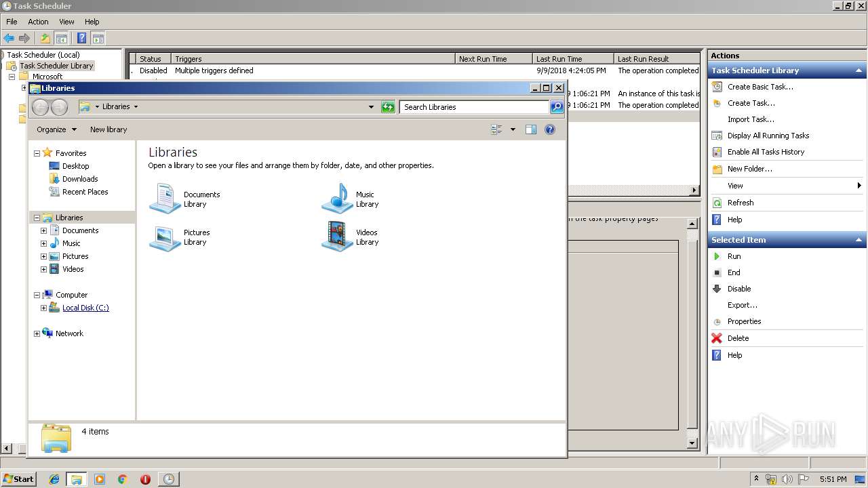Viewport: 868px width, 488px height.
Task: Click the refresh button beside the Libraries address bar
Action: coord(388,107)
